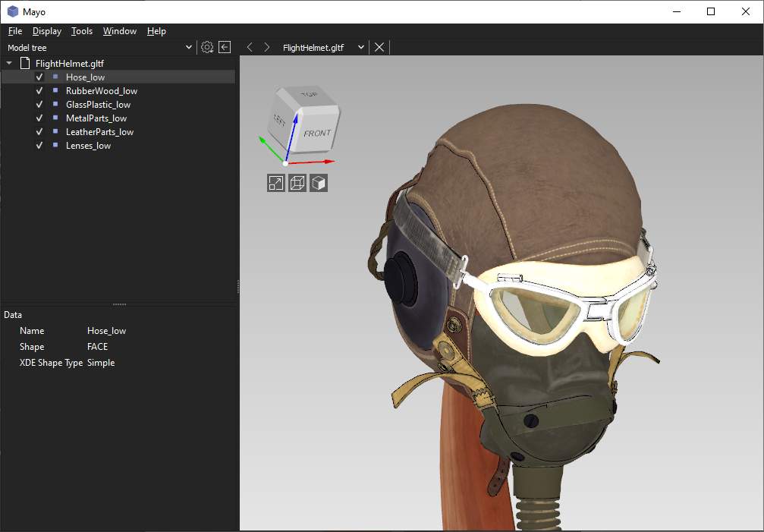Open model tree settings gear

207,47
